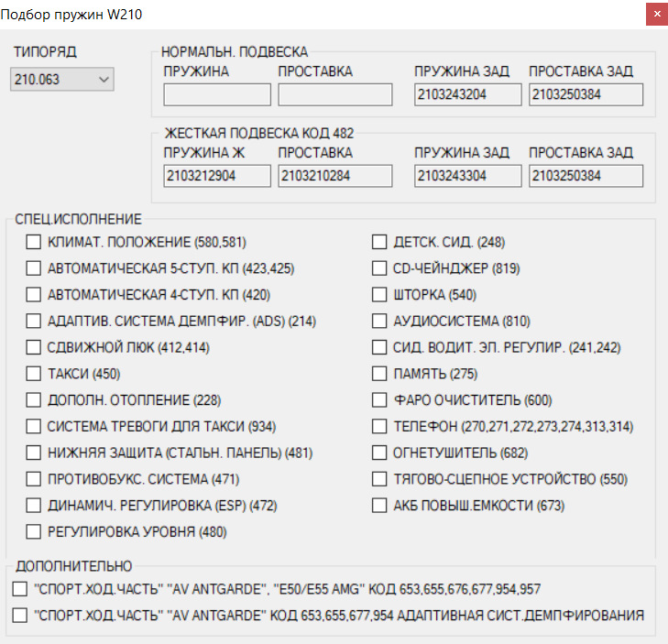Check ДЕТСК. СИД. (248) box

pyautogui.click(x=379, y=243)
